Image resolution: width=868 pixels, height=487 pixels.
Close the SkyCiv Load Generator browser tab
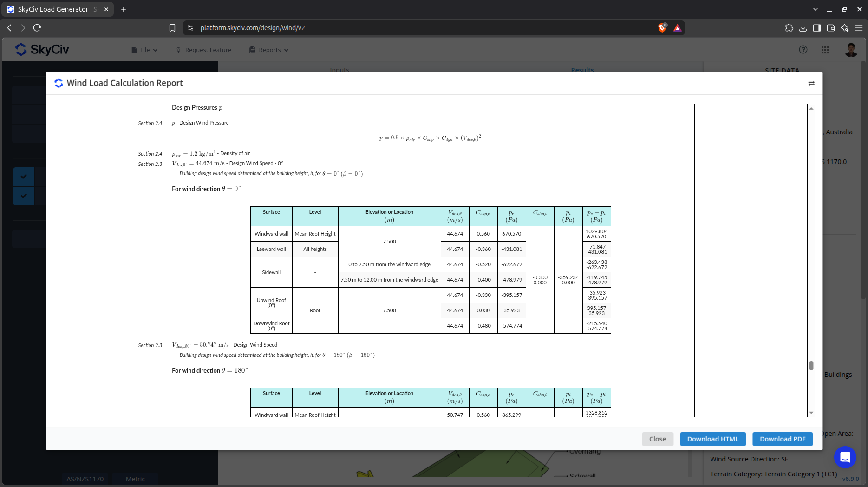[106, 9]
